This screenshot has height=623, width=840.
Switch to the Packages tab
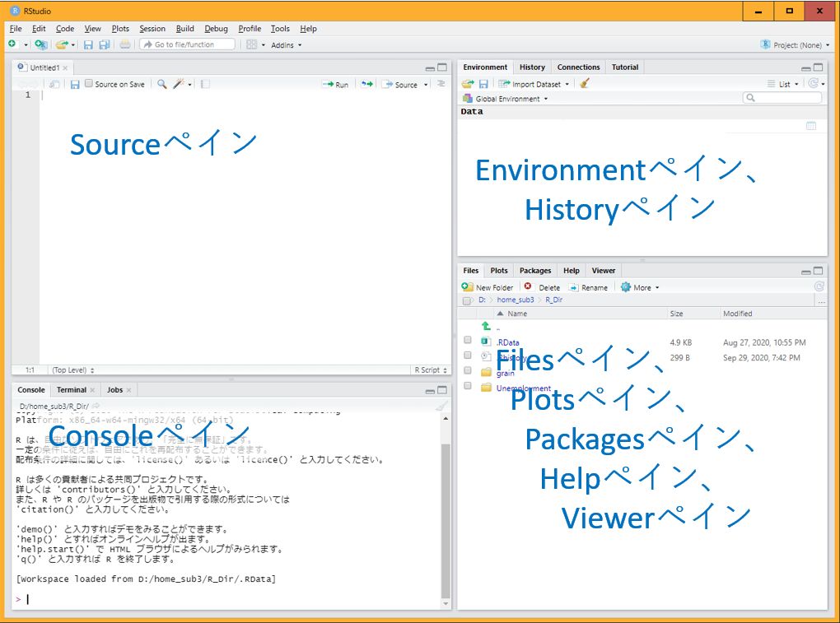point(535,270)
